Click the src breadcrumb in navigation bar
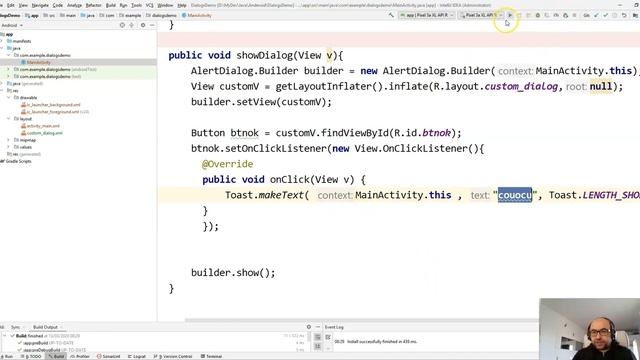The height and width of the screenshot is (360, 640). coord(49,16)
